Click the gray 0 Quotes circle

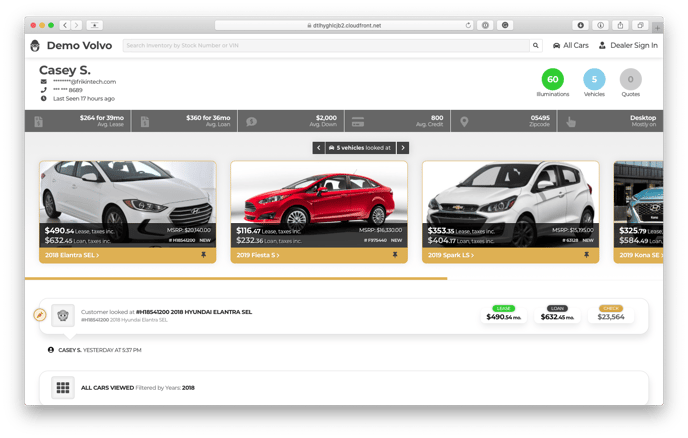click(x=630, y=80)
